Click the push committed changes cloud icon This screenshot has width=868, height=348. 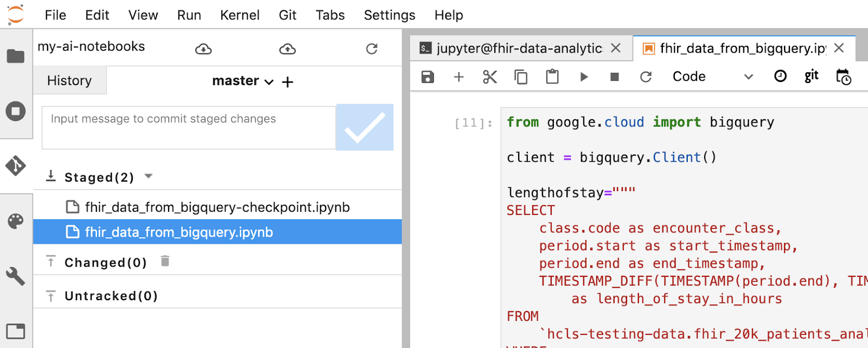(287, 49)
